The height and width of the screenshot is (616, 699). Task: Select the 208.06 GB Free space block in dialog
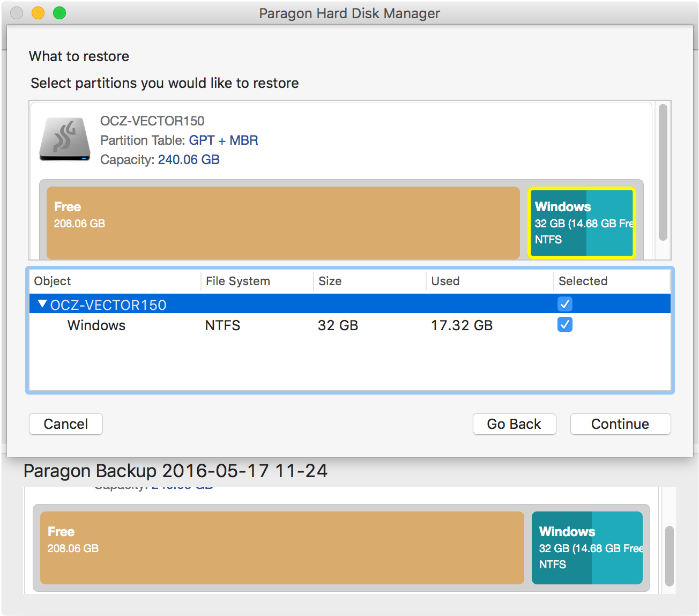(x=283, y=223)
